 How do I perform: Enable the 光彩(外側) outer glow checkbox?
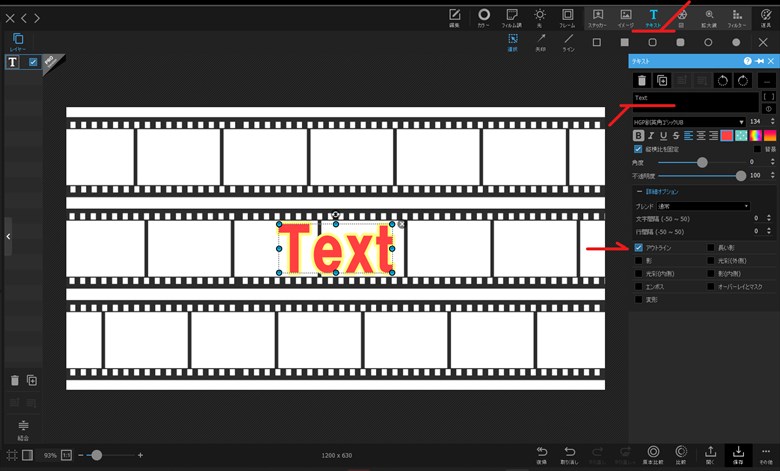711,261
